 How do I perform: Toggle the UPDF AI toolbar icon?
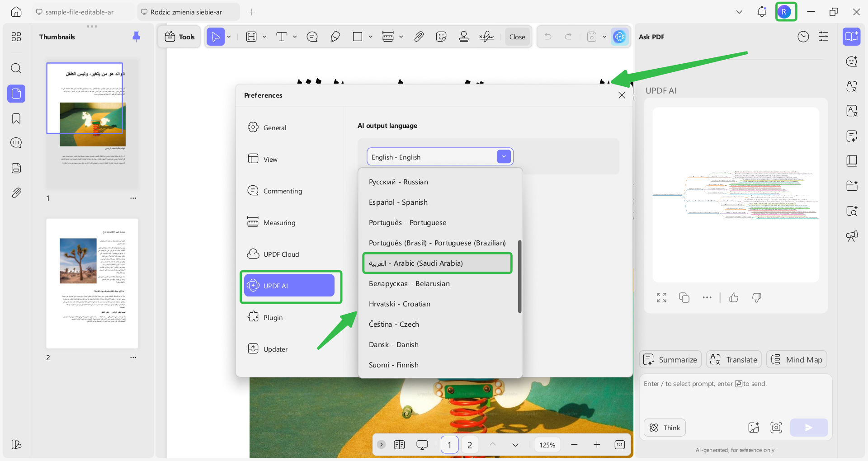619,37
